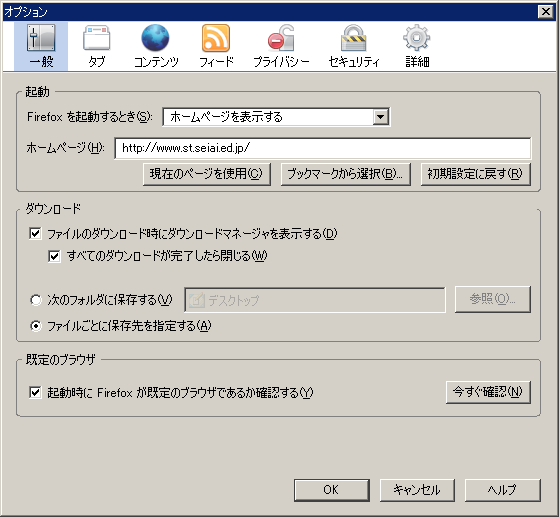559x517 pixels.
Task: Uncheck すべてのダウンロードが完了したら閉じる checkbox
Action: point(54,256)
